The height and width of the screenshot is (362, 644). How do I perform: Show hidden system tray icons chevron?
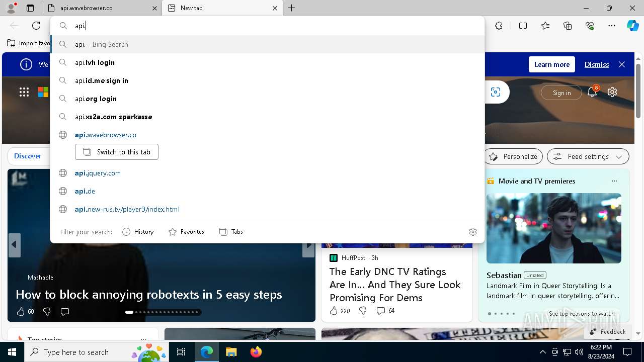point(542,352)
